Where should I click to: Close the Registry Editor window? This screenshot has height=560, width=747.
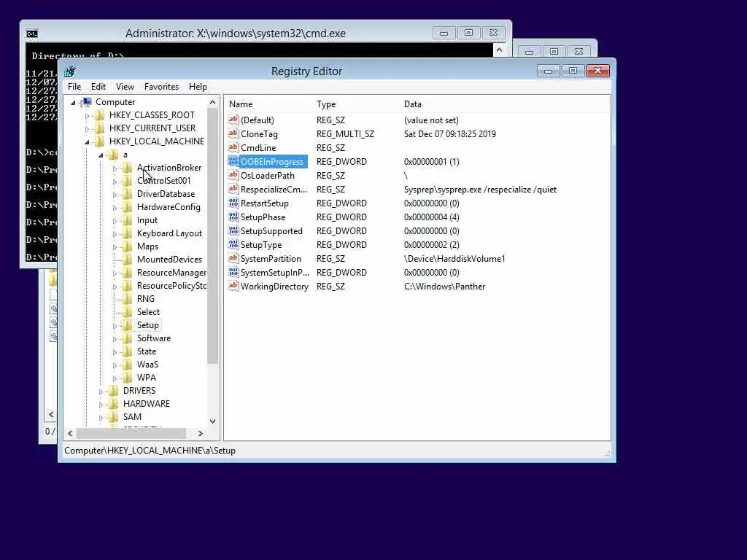pos(598,71)
